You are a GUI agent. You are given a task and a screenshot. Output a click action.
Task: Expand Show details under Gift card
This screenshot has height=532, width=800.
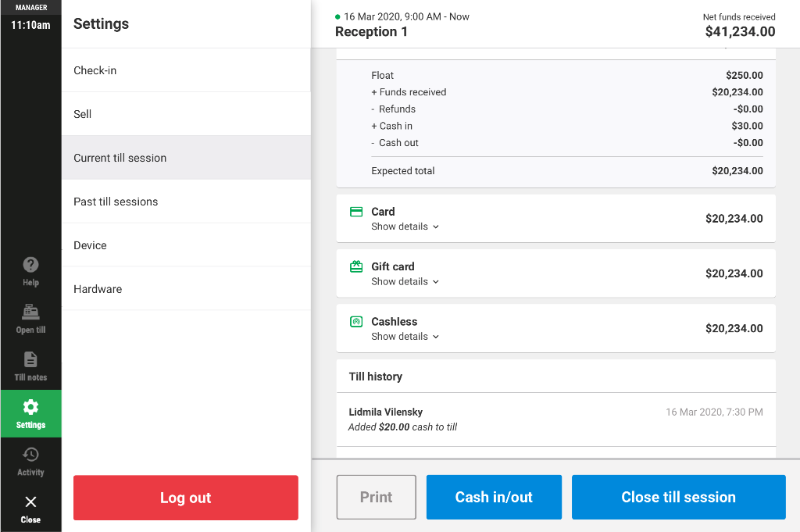point(405,281)
